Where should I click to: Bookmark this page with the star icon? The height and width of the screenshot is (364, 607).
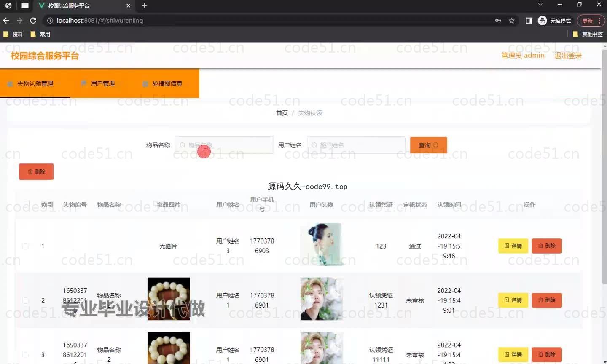click(512, 20)
